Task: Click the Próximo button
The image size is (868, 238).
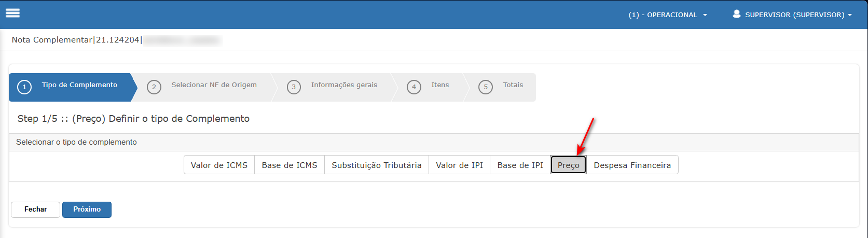Action: pyautogui.click(x=87, y=209)
